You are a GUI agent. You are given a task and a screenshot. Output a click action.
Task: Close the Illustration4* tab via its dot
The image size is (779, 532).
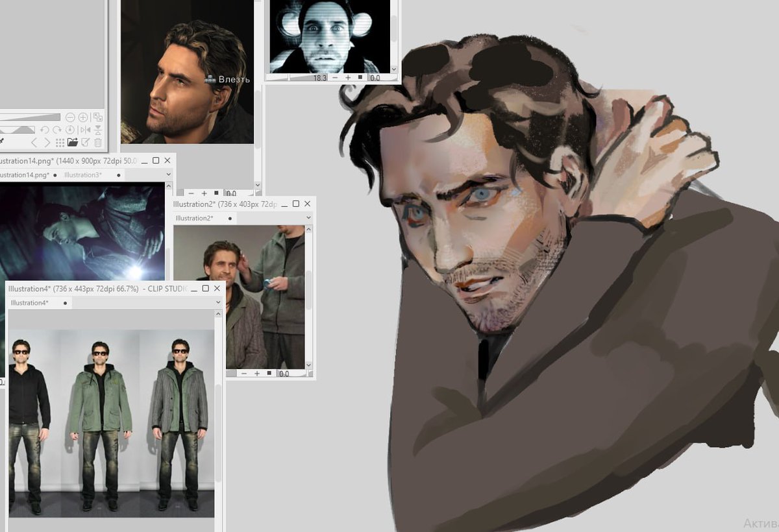[x=66, y=303]
